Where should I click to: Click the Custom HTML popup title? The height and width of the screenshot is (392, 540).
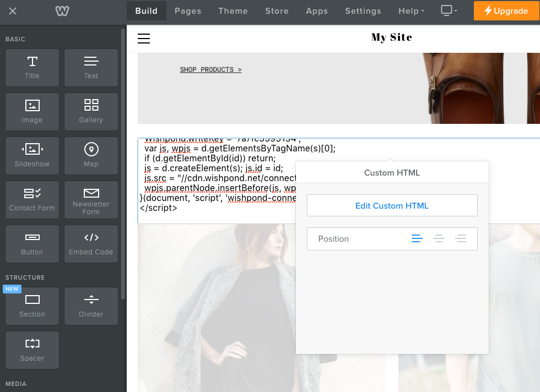point(392,173)
